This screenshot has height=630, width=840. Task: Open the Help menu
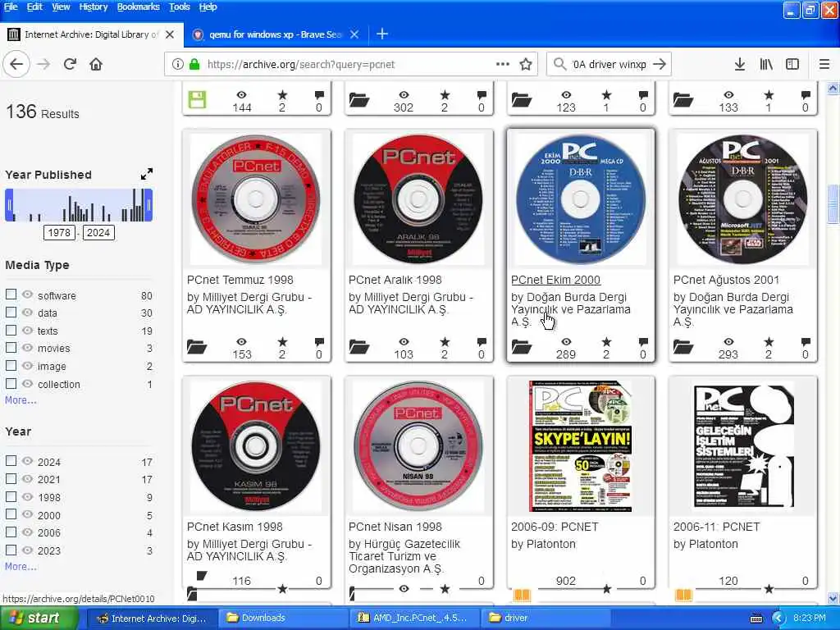208,7
